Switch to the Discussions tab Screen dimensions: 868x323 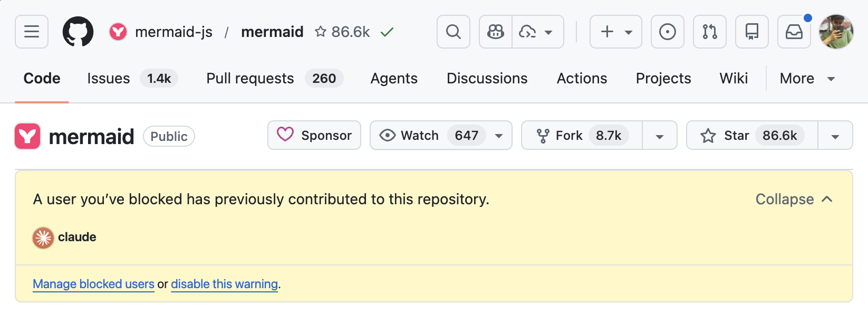pyautogui.click(x=487, y=79)
